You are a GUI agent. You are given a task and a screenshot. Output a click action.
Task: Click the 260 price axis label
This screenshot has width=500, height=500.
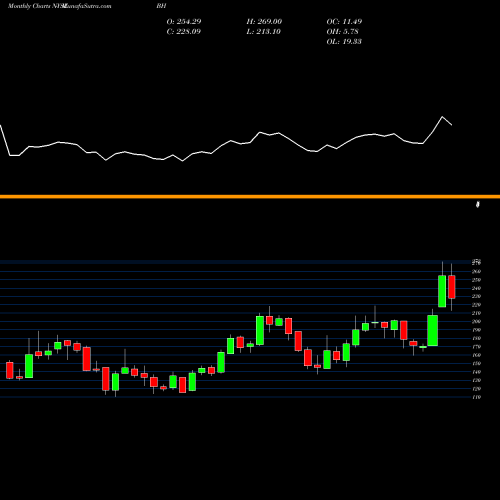click(476, 271)
